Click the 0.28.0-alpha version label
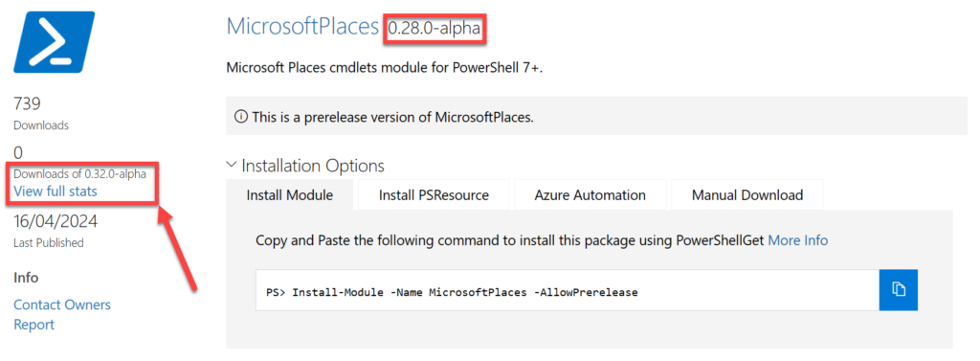This screenshot has height=361, width=980. click(x=434, y=28)
